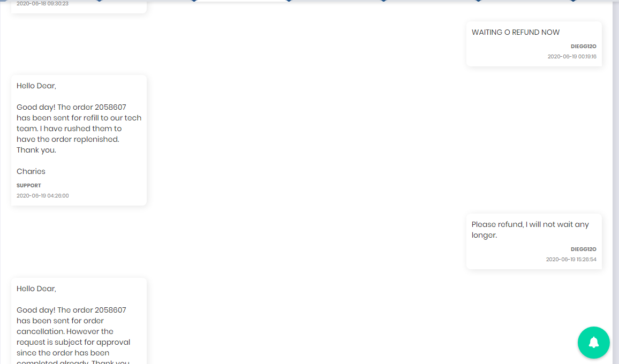Viewport: 619px width, 364px height.
Task: Click the SUPPORT label above 04:26:00 timestamp
Action: [x=29, y=185]
